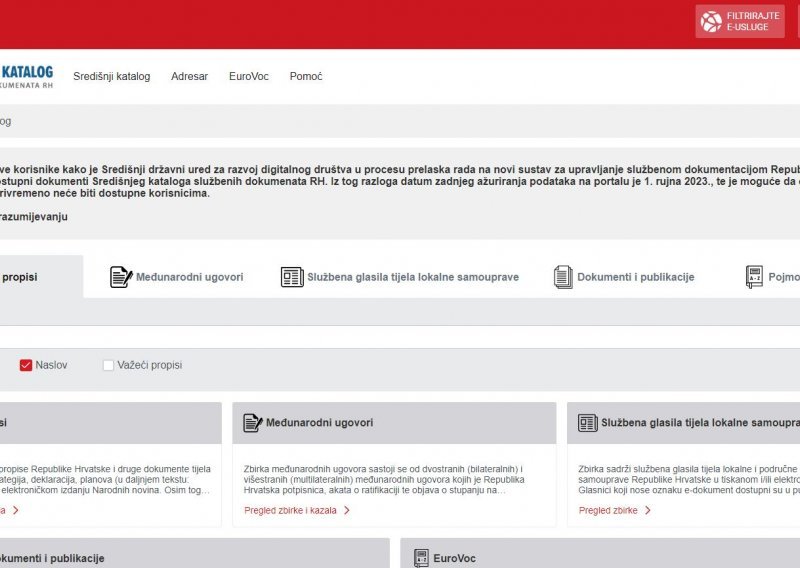The width and height of the screenshot is (800, 568).
Task: Open the Adresar menu item
Action: point(189,76)
